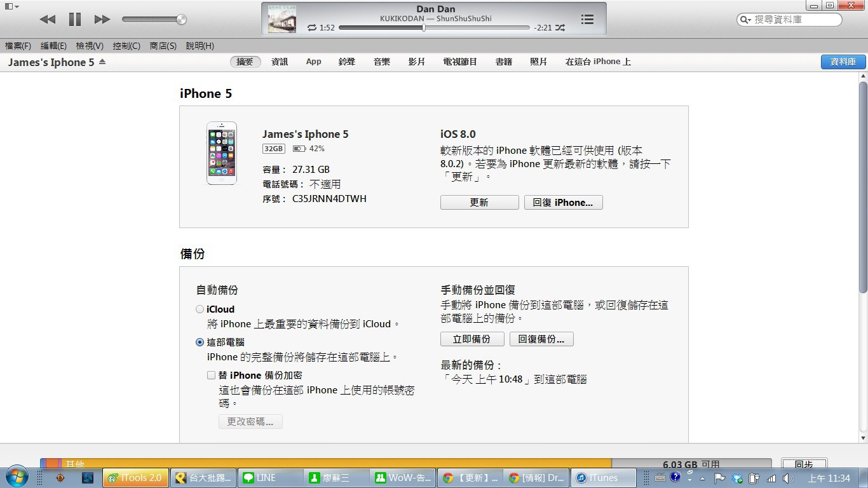Select the 摘要 tab
The height and width of the screenshot is (488, 868).
(x=245, y=62)
